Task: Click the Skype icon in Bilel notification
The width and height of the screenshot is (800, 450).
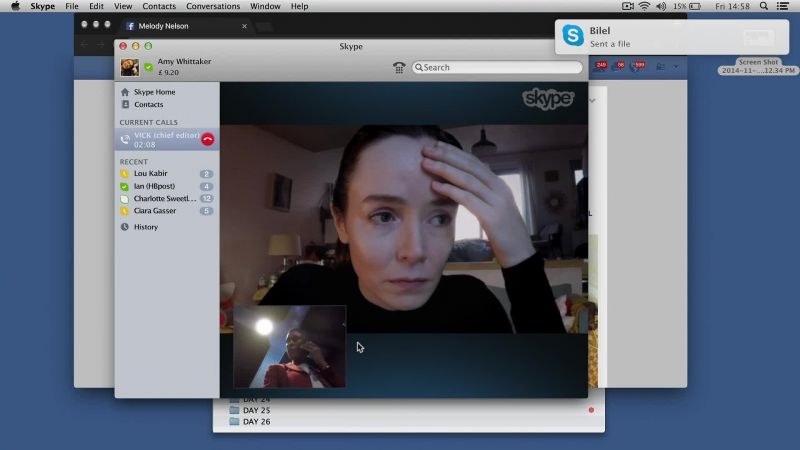Action: (573, 36)
